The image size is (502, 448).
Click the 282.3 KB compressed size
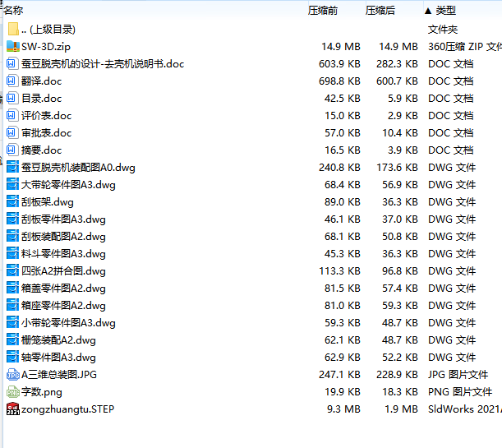[397, 64]
